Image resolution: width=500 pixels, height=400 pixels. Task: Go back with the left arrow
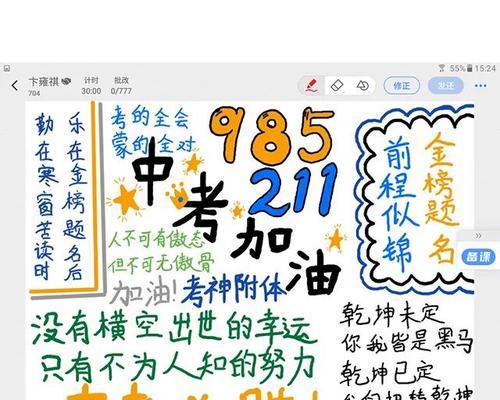pyautogui.click(x=15, y=86)
